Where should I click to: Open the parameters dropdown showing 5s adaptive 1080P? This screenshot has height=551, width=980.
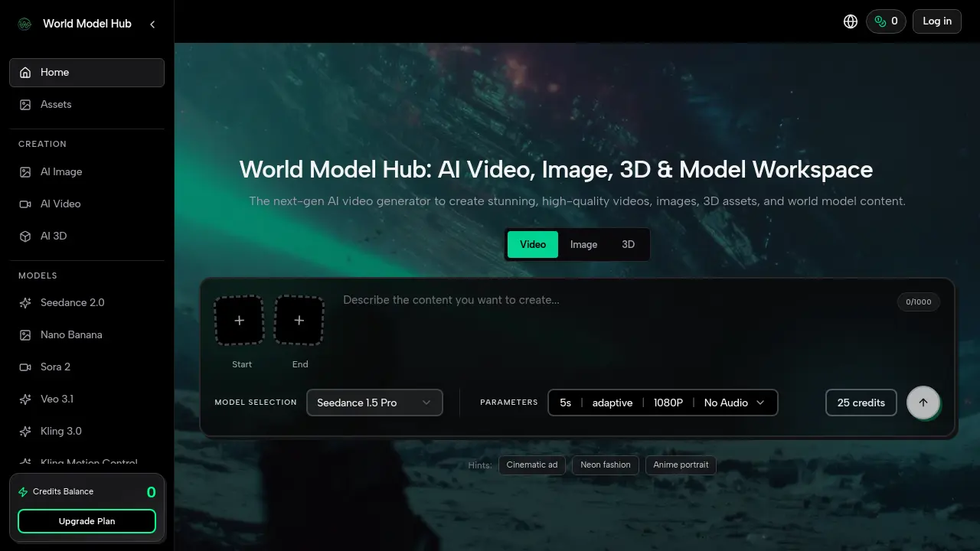pyautogui.click(x=663, y=403)
